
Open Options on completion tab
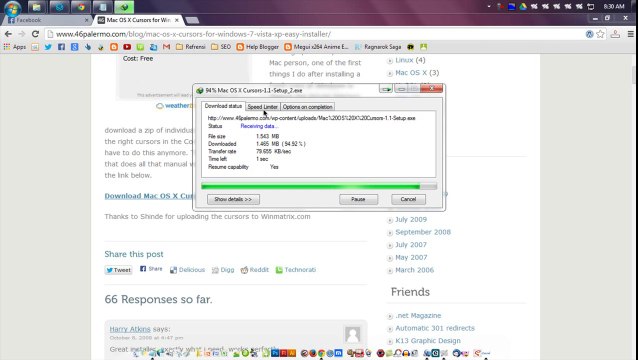coord(307,107)
